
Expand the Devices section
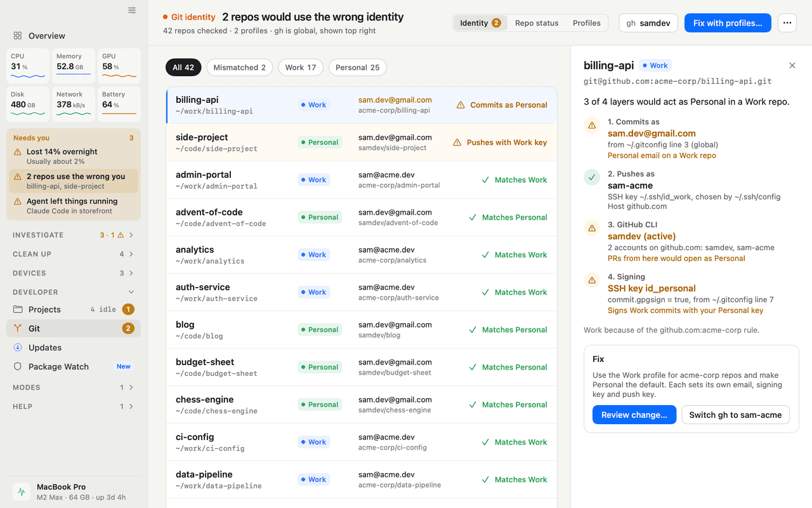tap(74, 273)
